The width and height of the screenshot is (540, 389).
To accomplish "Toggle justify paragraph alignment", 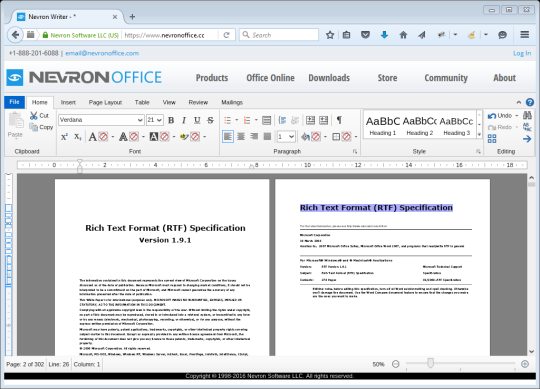I will point(267,137).
